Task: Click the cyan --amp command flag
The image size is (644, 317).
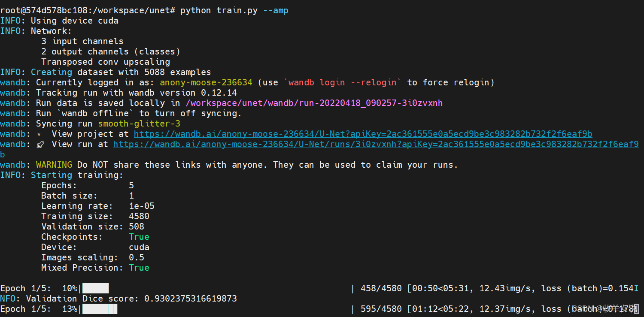Action: tap(276, 10)
